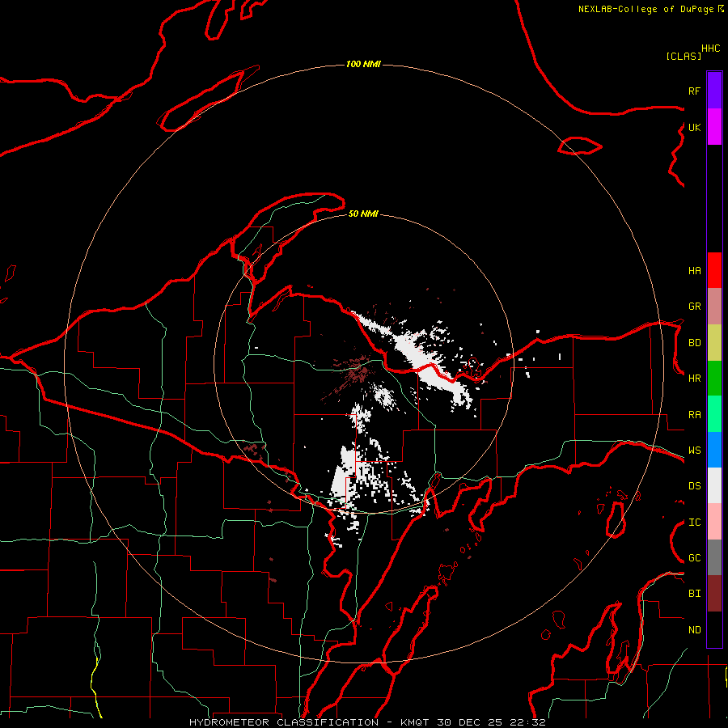Screen dimensions: 728x728
Task: Click the HYDROMETEOR CLASSIFICATION title text
Action: pyautogui.click(x=284, y=722)
